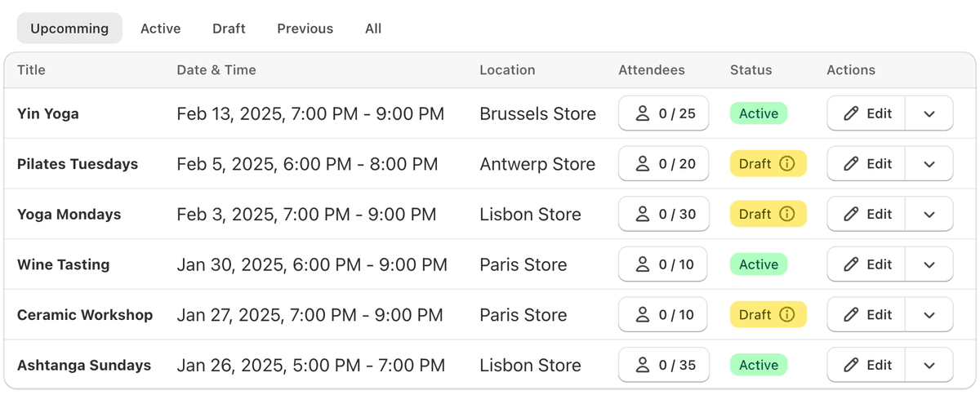Click the Active status badge for Yin Yoga
This screenshot has height=395, width=980.
[759, 113]
